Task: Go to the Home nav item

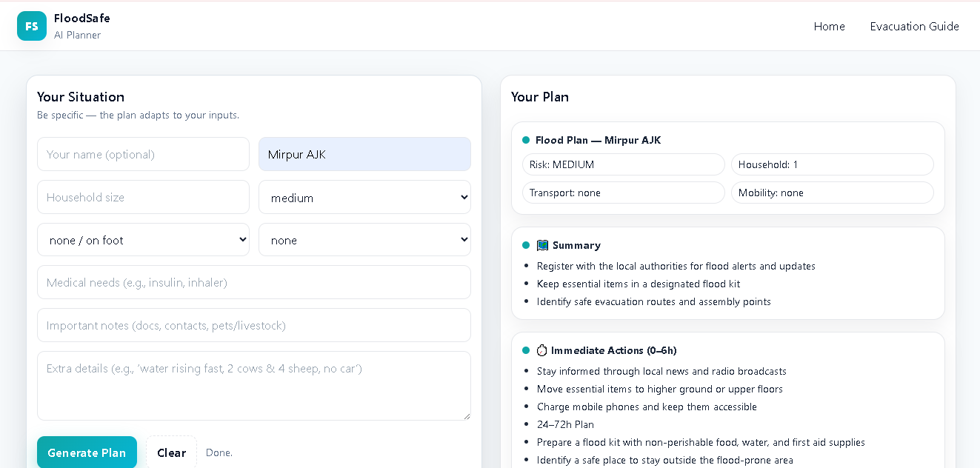Action: click(829, 27)
